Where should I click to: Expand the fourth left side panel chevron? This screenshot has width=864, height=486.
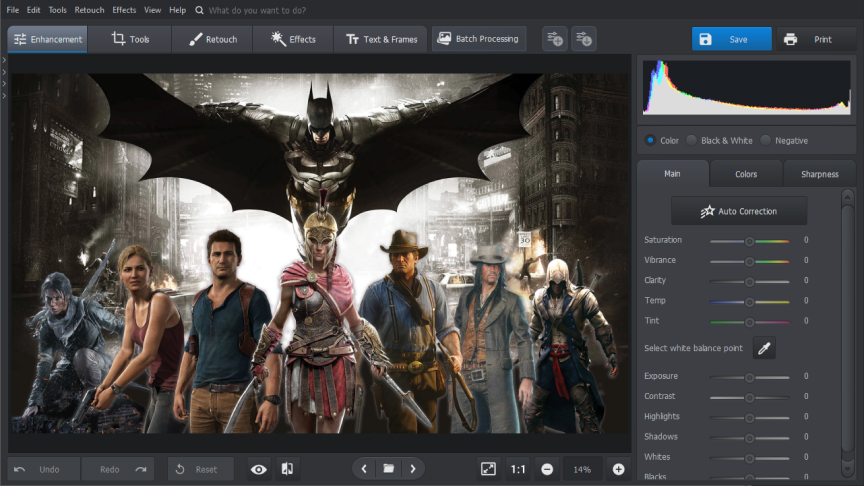point(4,96)
